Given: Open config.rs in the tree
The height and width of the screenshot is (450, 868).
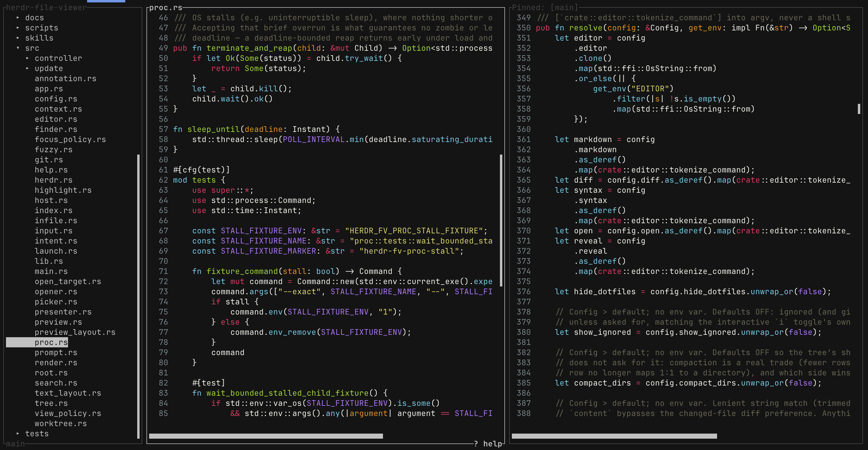Looking at the screenshot, I should pos(56,99).
